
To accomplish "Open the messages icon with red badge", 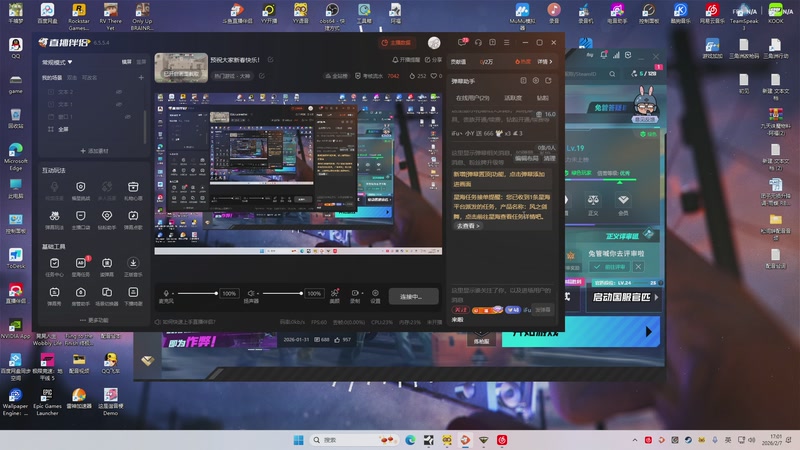I will click(x=462, y=42).
